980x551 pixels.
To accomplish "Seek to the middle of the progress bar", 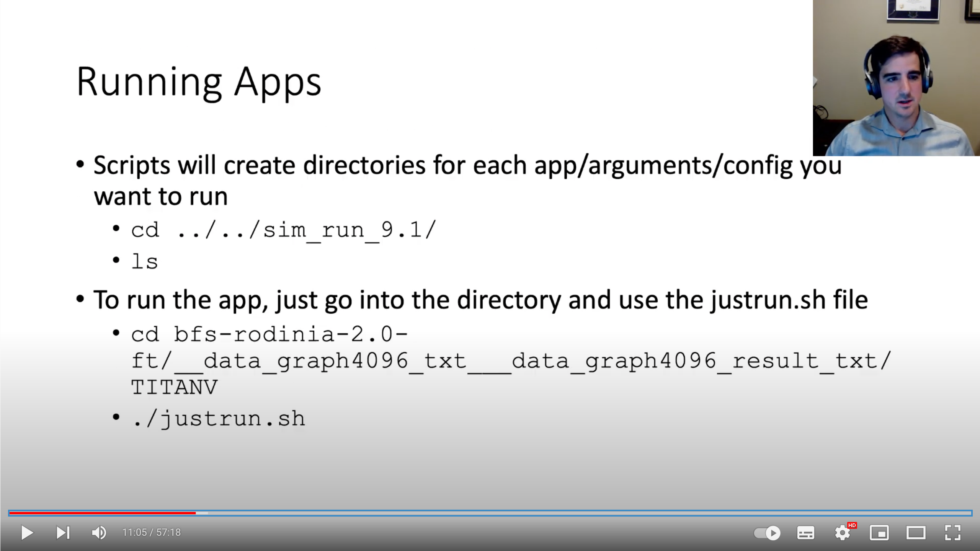I will (x=490, y=513).
